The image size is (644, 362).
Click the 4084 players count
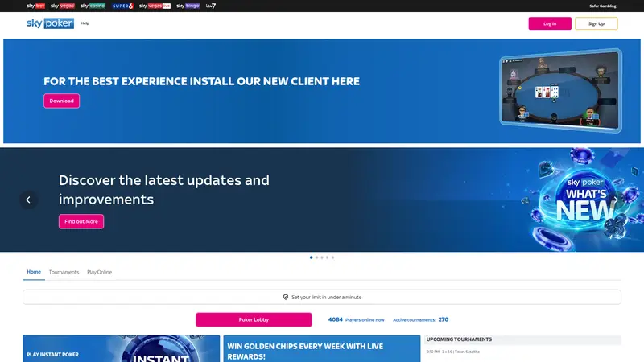(335, 319)
